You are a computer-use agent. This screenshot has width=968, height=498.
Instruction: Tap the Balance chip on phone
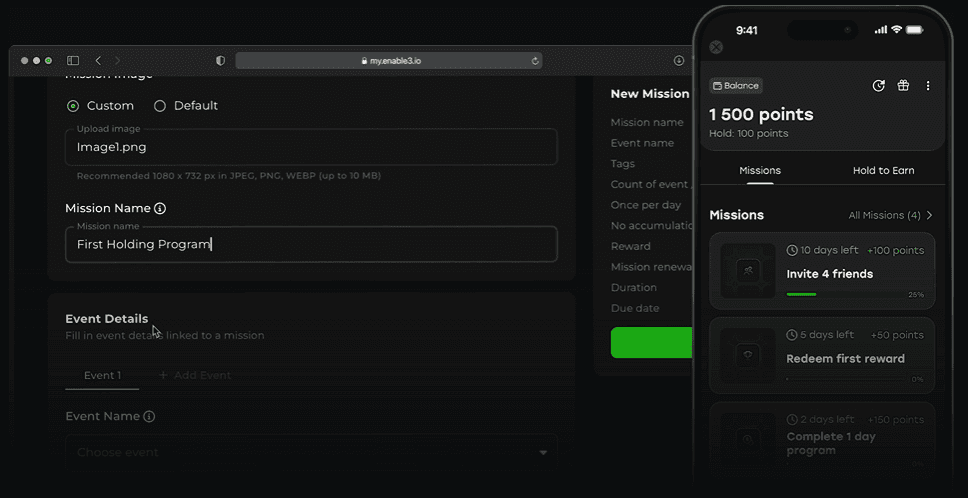736,86
